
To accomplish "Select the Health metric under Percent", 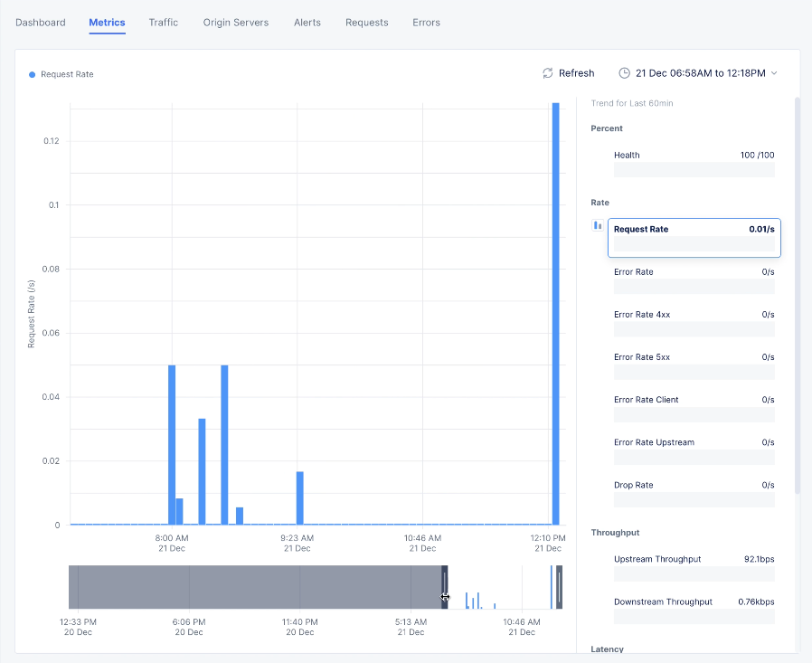I will tap(694, 158).
